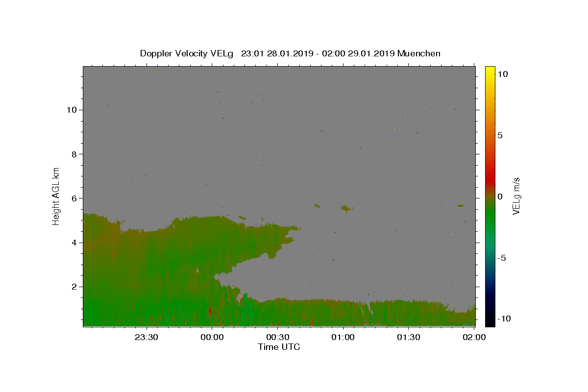Click the 'Height AGL km' axis label
This screenshot has width=588, height=392.
(56, 196)
